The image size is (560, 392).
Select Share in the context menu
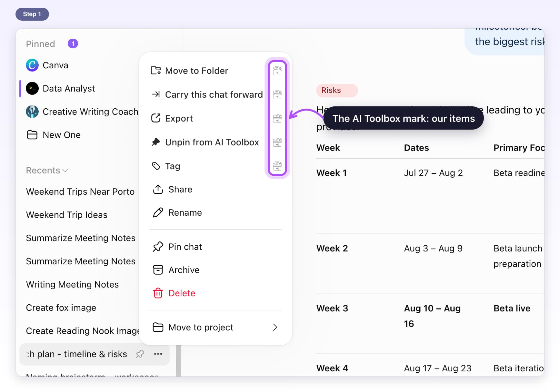(215, 189)
